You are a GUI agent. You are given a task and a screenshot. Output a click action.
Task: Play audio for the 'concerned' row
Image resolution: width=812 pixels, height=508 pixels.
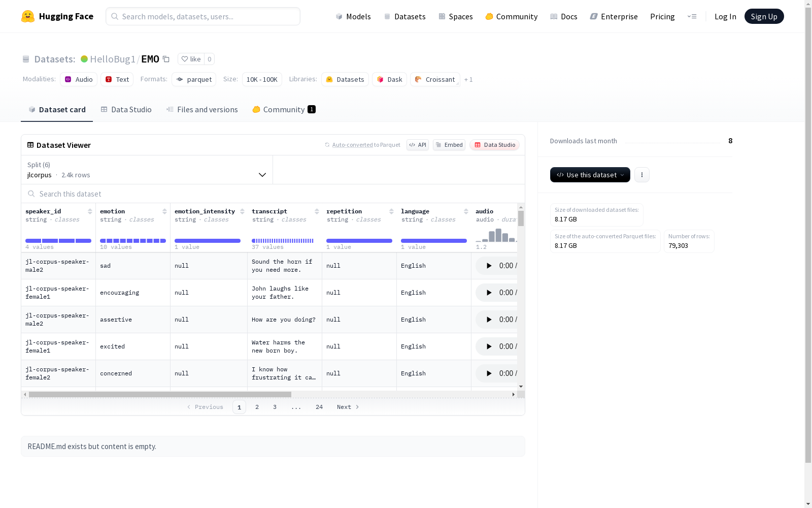tap(489, 373)
